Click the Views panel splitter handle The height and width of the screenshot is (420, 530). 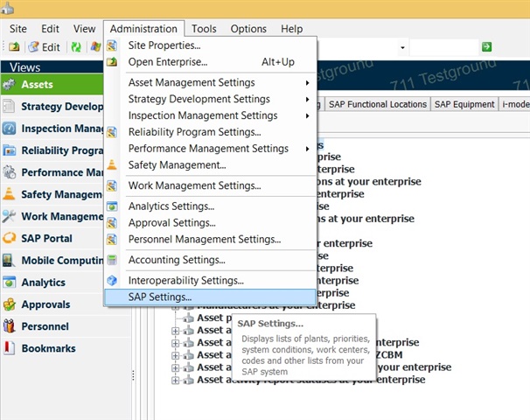pyautogui.click(x=133, y=375)
